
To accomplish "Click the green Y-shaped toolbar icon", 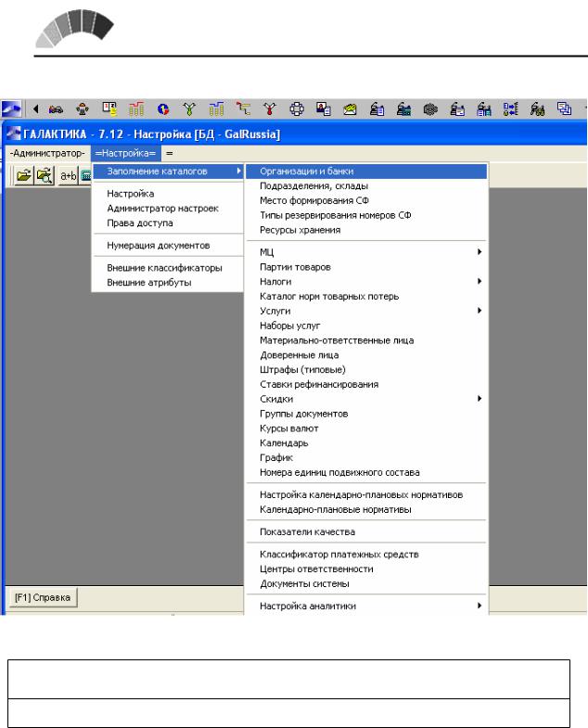I will [189, 109].
